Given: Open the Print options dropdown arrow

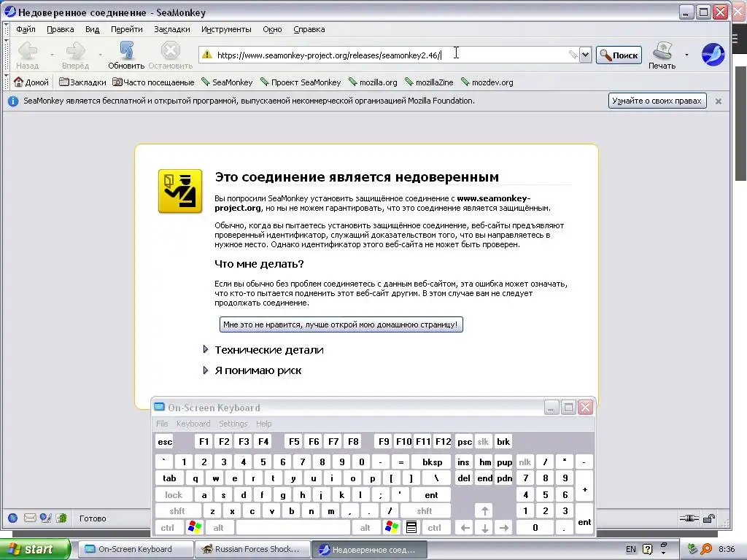Looking at the screenshot, I should click(x=686, y=55).
